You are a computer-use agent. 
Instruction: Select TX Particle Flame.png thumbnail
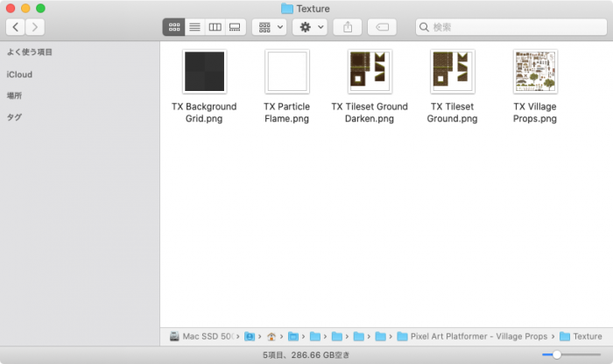click(x=286, y=72)
